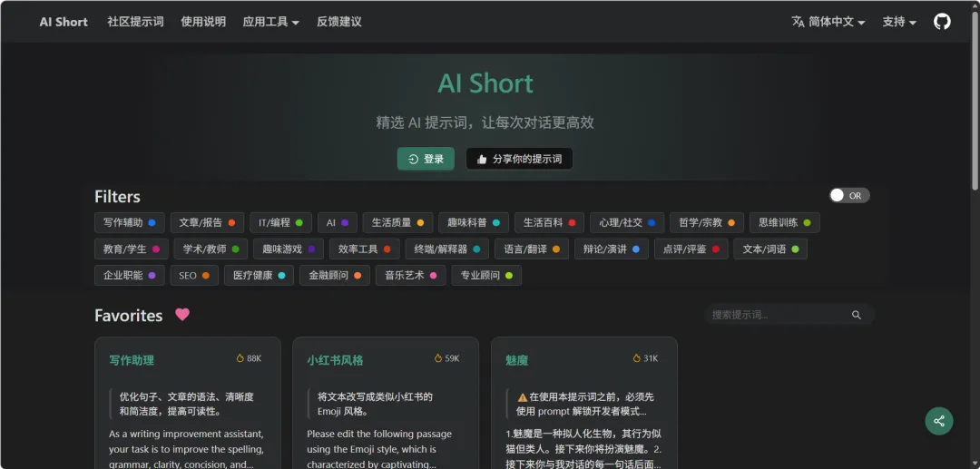This screenshot has width=980, height=469.
Task: Click the 写作助理 English prompt text
Action: [187, 449]
